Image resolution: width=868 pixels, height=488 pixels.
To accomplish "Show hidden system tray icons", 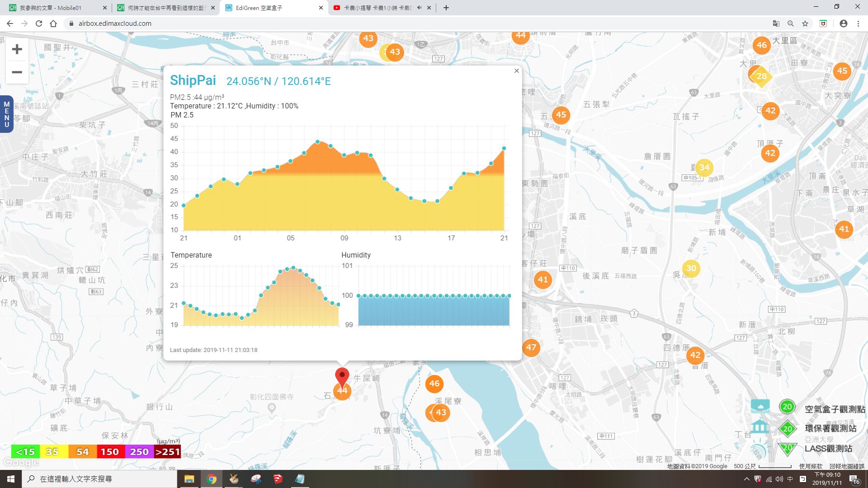I will (x=746, y=479).
